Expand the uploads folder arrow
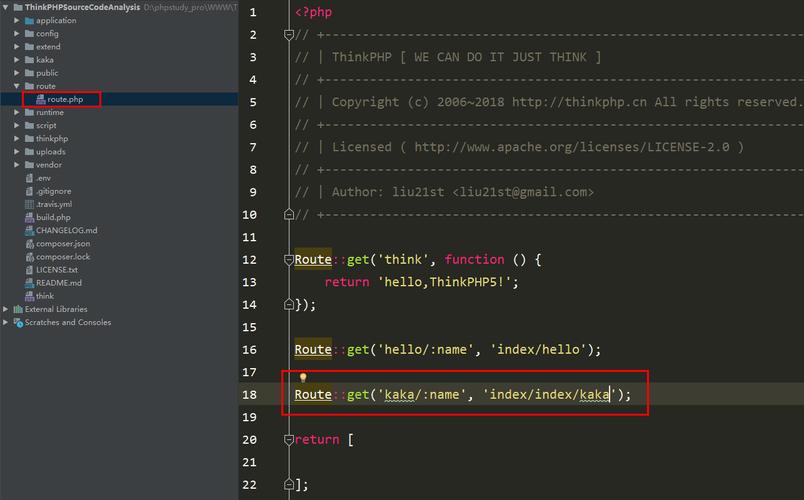Viewport: 804px width, 500px height. point(17,152)
